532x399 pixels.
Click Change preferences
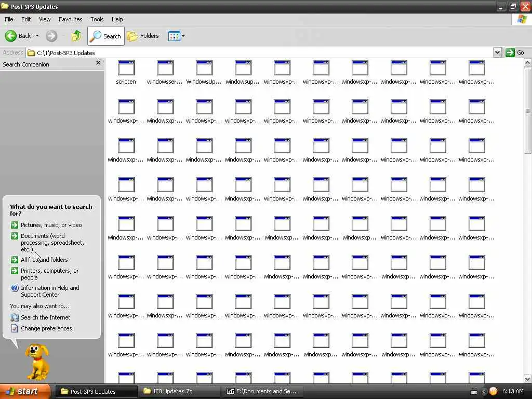point(42,328)
